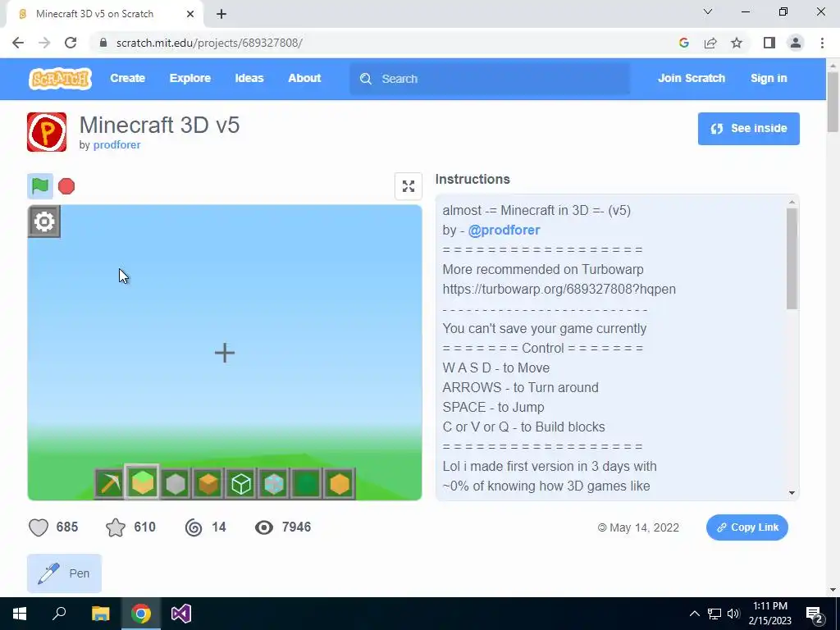840x630 pixels.
Task: Click the search magnifier icon
Action: coord(366,79)
